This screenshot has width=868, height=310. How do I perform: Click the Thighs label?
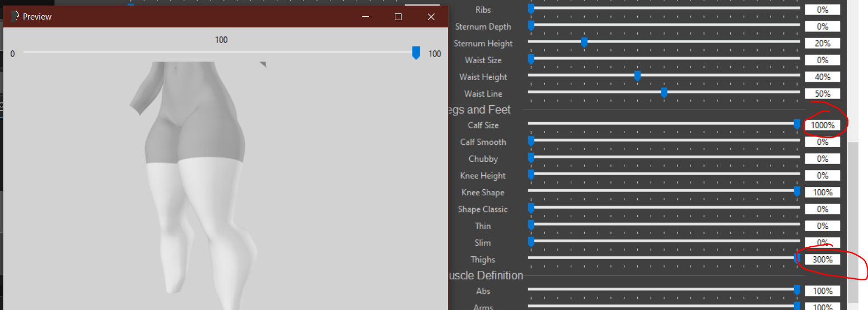coord(483,260)
